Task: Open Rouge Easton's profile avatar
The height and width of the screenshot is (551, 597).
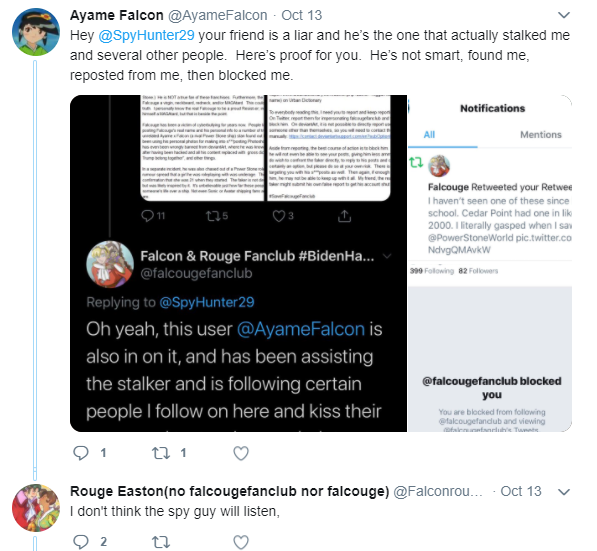Action: pos(36,508)
